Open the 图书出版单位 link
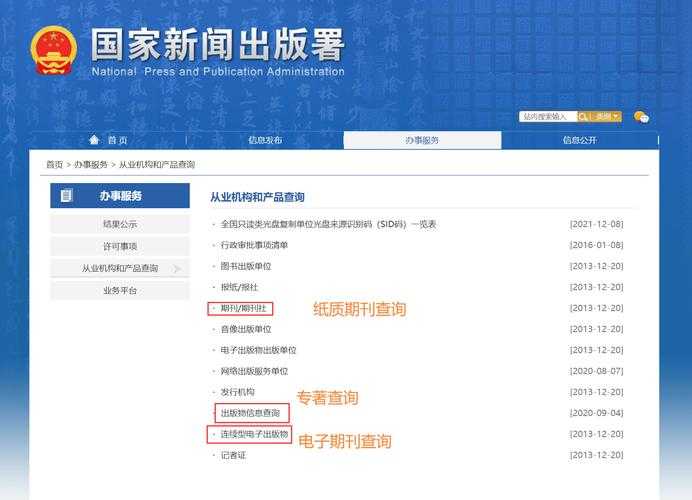Viewport: 692px width, 500px height. click(x=246, y=266)
